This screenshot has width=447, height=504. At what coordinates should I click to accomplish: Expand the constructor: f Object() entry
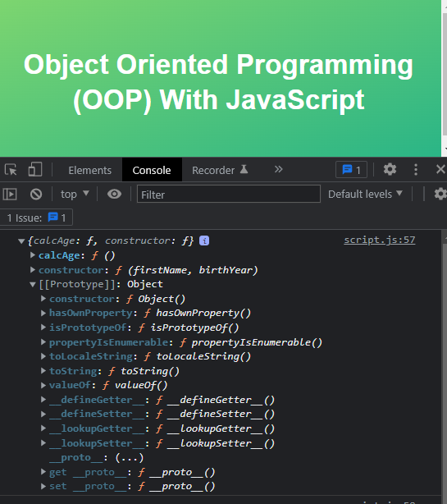pos(43,299)
